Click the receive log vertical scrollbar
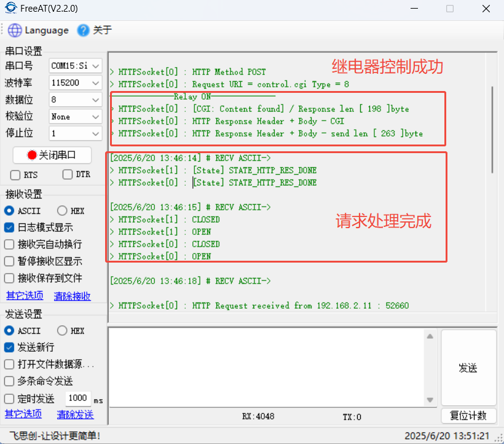Screen dimensions: 504x444 tap(491, 129)
